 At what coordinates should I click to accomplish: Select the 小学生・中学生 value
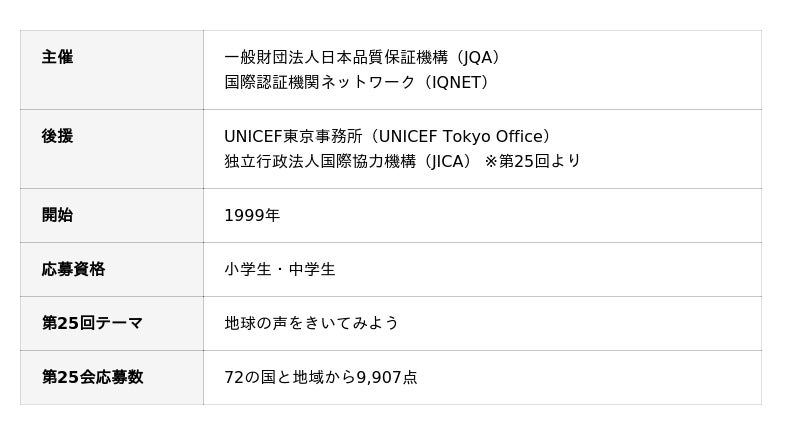click(280, 270)
